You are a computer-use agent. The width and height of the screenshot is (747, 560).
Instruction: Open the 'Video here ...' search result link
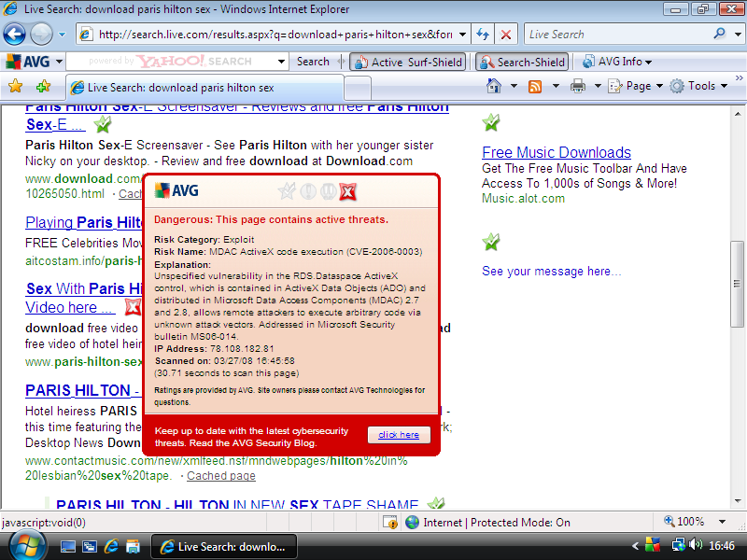(x=70, y=308)
